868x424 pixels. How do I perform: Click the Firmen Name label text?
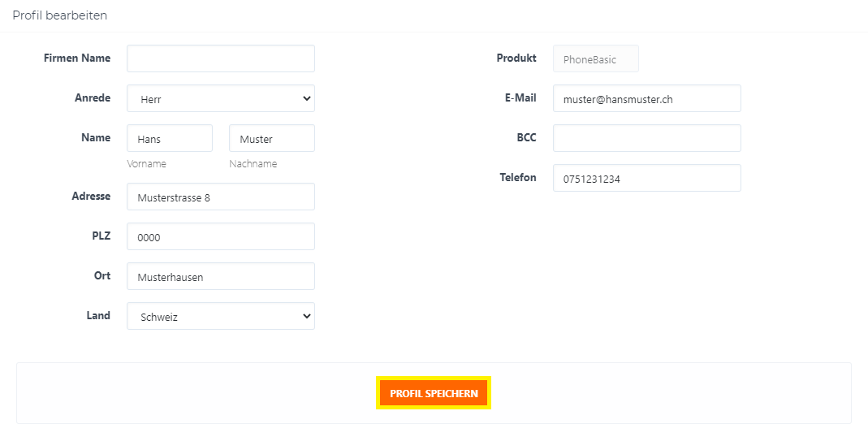pyautogui.click(x=77, y=58)
